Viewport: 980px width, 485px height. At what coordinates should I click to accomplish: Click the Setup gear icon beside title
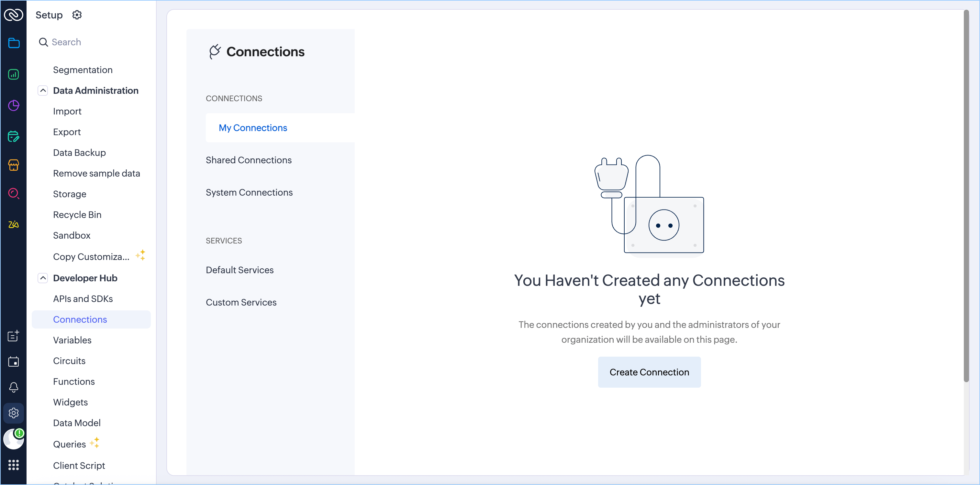(77, 15)
